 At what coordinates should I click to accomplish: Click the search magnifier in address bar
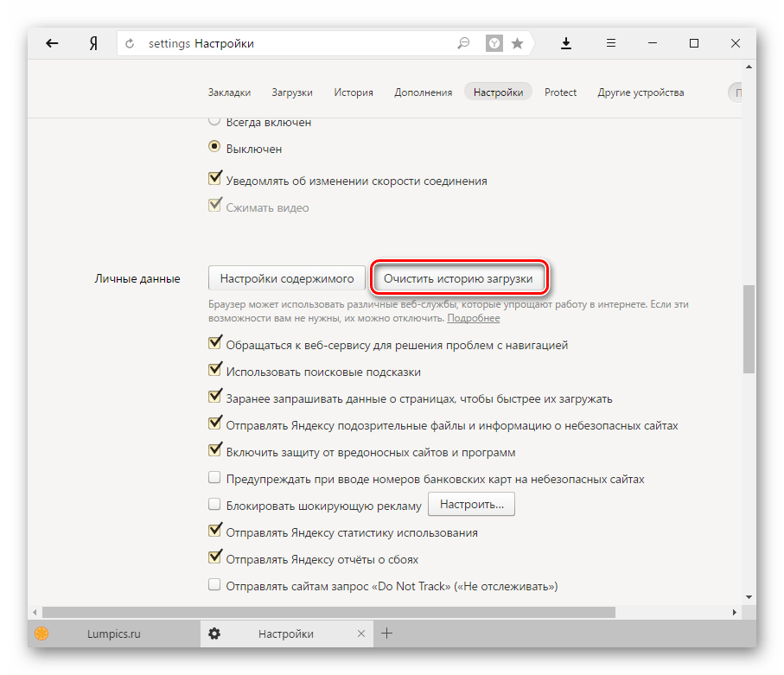(x=463, y=43)
